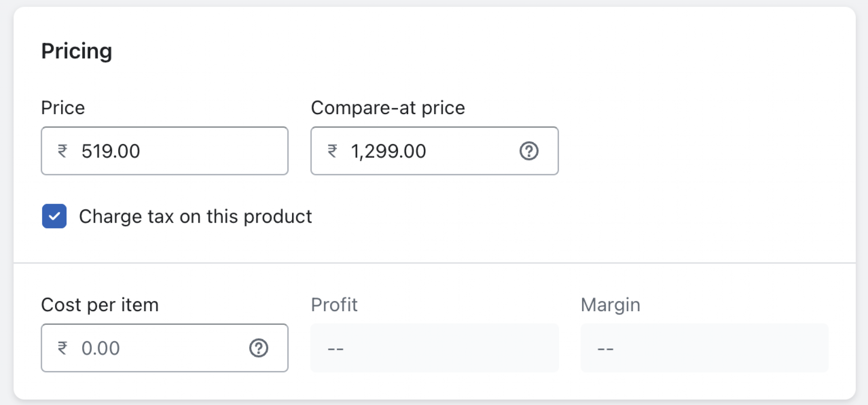
Task: Click the rupee symbol in Cost per item
Action: pyautogui.click(x=63, y=348)
